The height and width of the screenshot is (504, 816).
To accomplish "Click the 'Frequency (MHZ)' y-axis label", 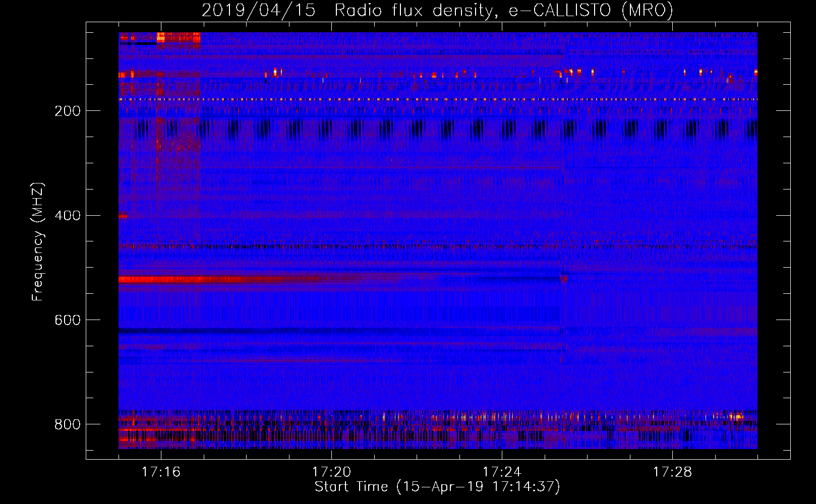I will [38, 241].
